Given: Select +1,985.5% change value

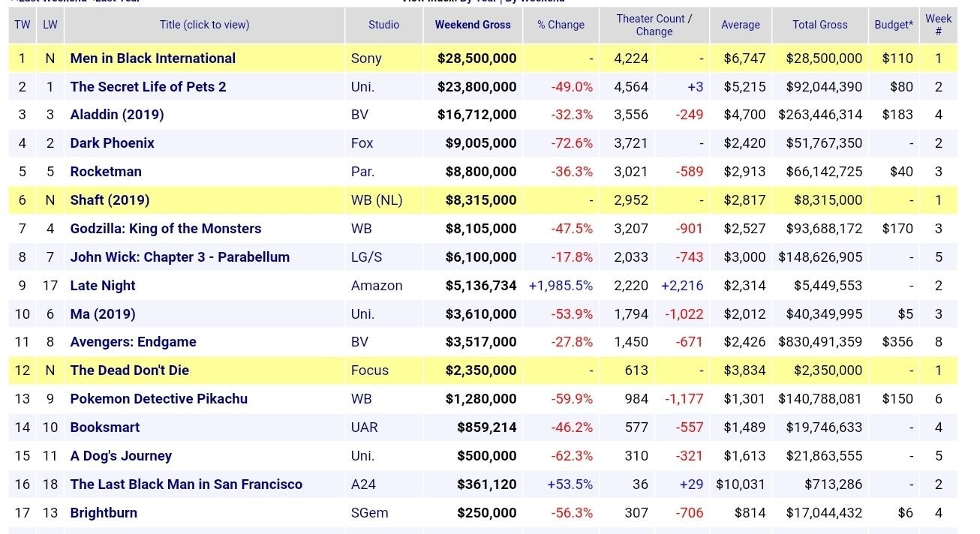Looking at the screenshot, I should pos(561,286).
